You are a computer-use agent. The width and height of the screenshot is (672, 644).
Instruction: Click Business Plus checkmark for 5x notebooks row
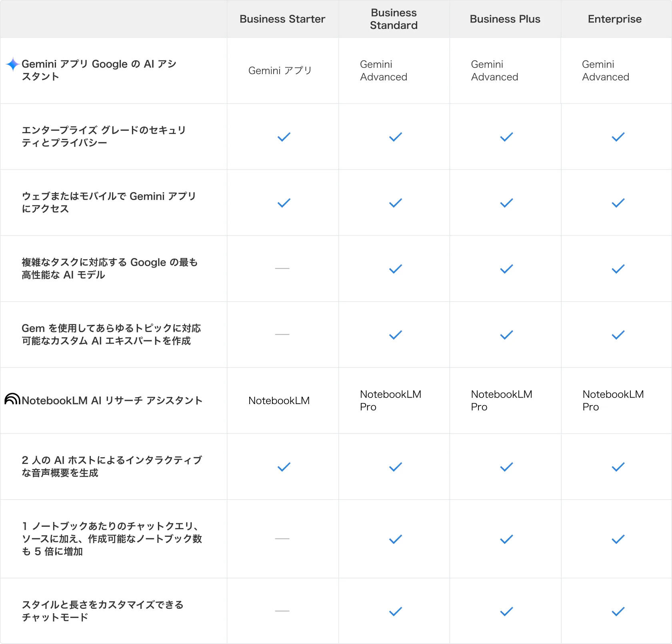(x=506, y=540)
